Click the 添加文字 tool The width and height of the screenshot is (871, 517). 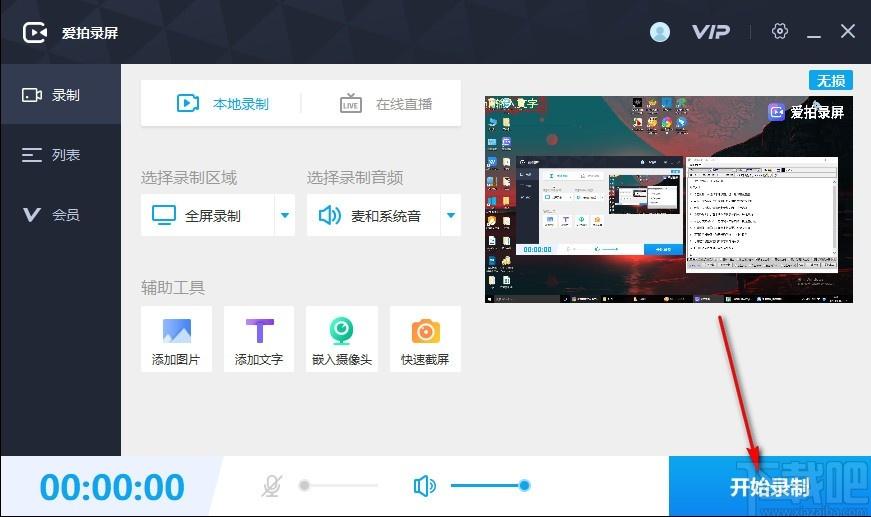(x=259, y=339)
